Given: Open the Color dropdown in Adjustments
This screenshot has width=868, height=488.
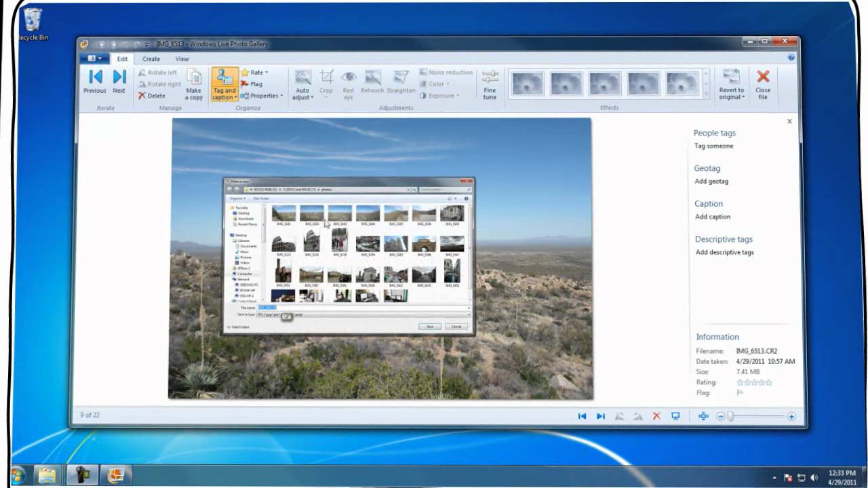Looking at the screenshot, I should [x=434, y=84].
